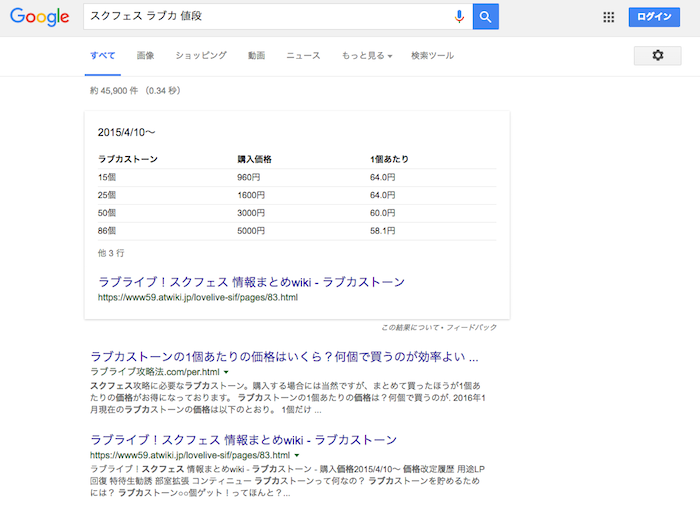700x508 pixels.
Task: Click inside the search query field
Action: tap(260, 17)
